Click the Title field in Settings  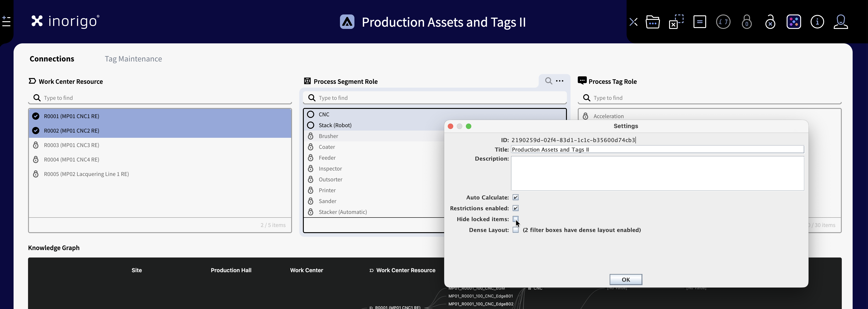pyautogui.click(x=657, y=150)
